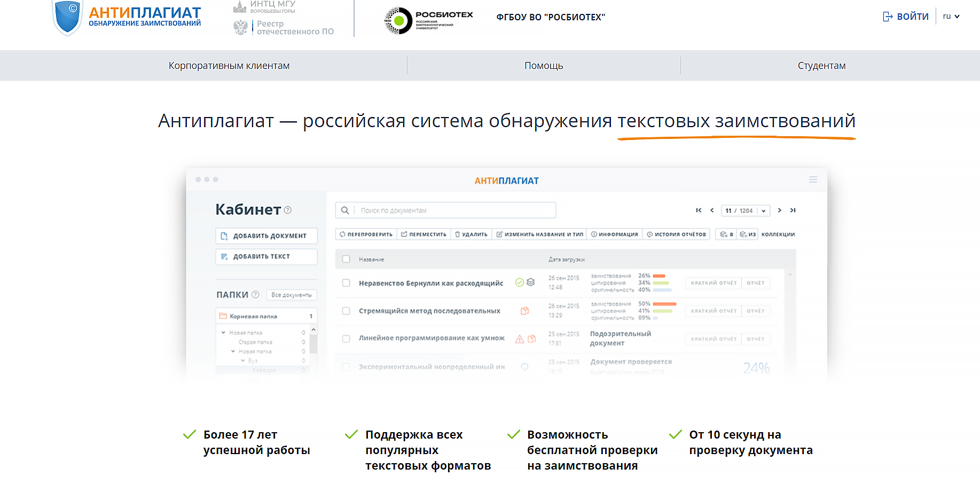Viewport: 980px width, 484px height.
Task: Click the Все документы folders filter button
Action: (292, 295)
